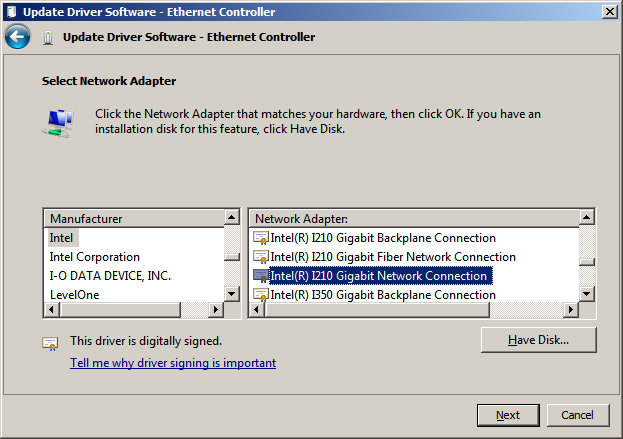Click certificate icon for I350 Gigabit Backplane Connection
623x439 pixels.
coord(261,295)
